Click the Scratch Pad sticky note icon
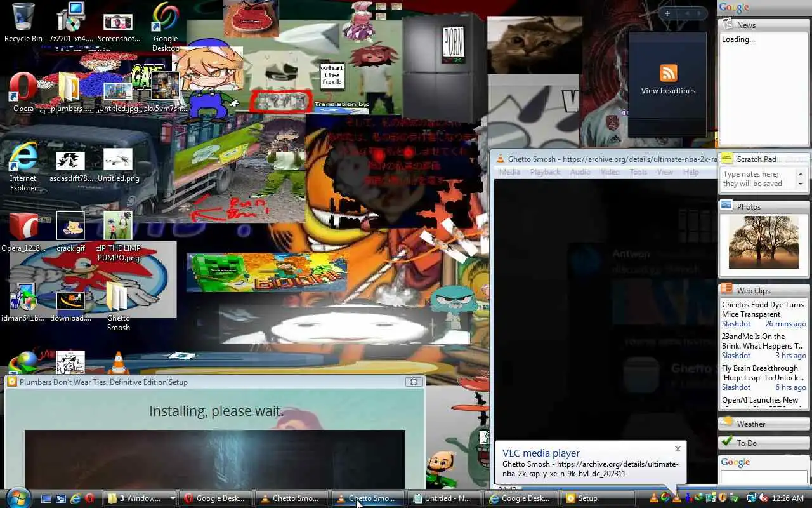This screenshot has height=508, width=812. coord(727,159)
